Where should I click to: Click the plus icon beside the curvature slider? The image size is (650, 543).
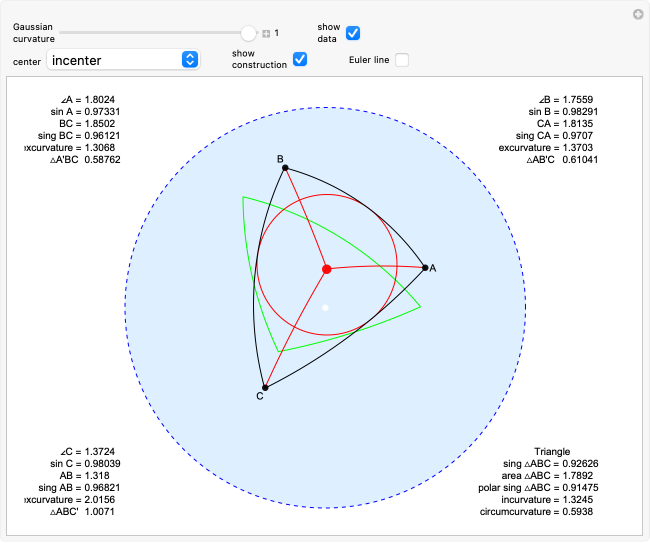click(266, 33)
